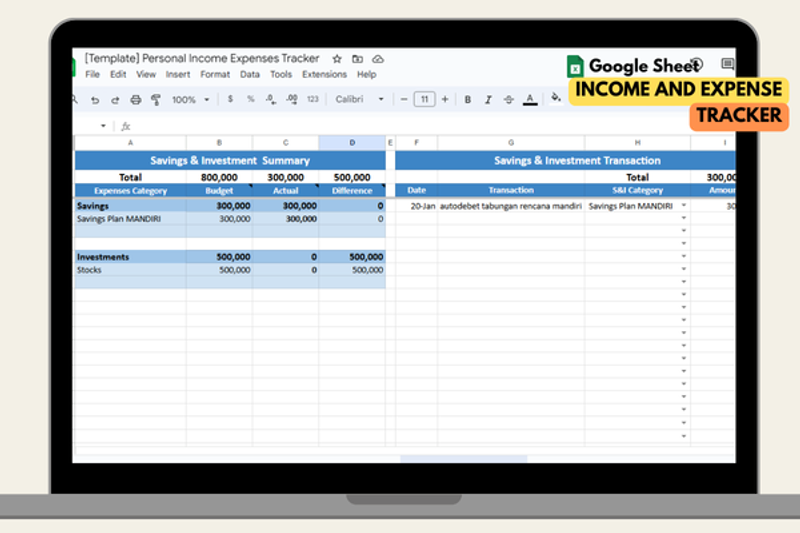The height and width of the screenshot is (533, 800).
Task: Click the 'Difference' column header cell
Action: tap(352, 191)
